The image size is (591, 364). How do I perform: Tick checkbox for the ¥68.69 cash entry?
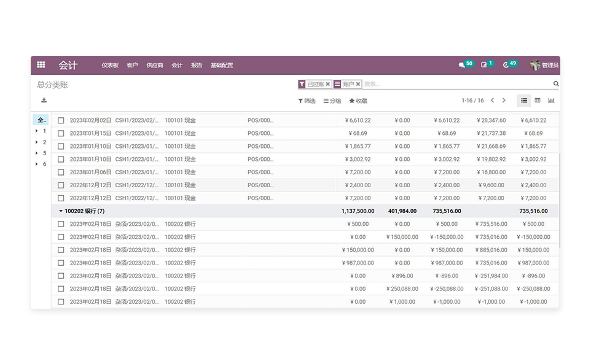tap(61, 133)
